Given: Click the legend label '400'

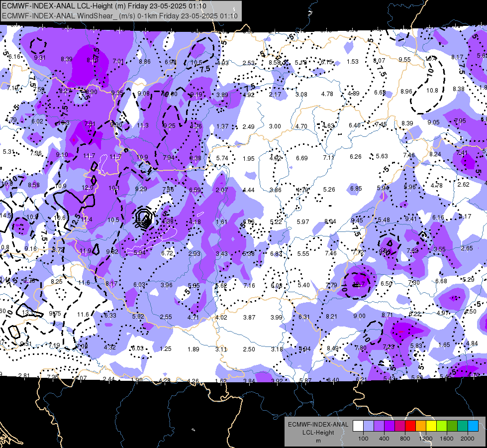Looking at the screenshot, I should click(x=384, y=439).
